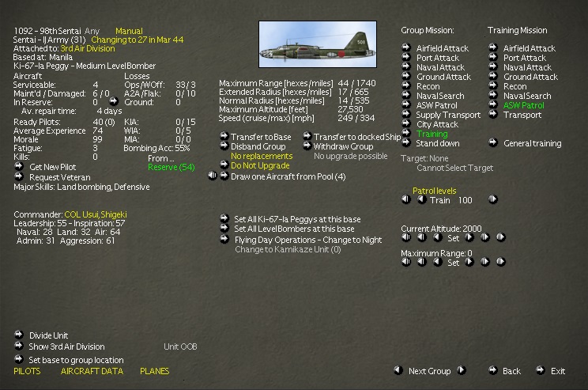Click arrow for Recon training mission
The width and height of the screenshot is (588, 390).
pos(493,85)
